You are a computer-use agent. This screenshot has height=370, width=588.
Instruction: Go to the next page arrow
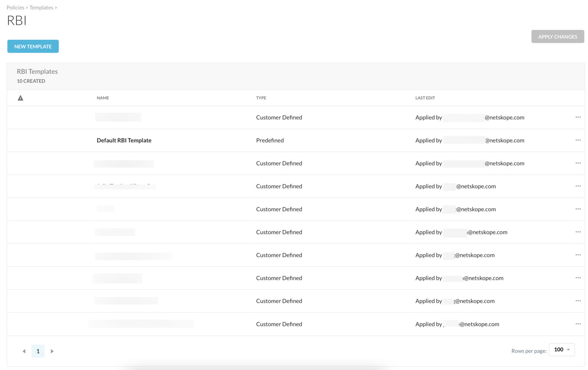coord(52,351)
